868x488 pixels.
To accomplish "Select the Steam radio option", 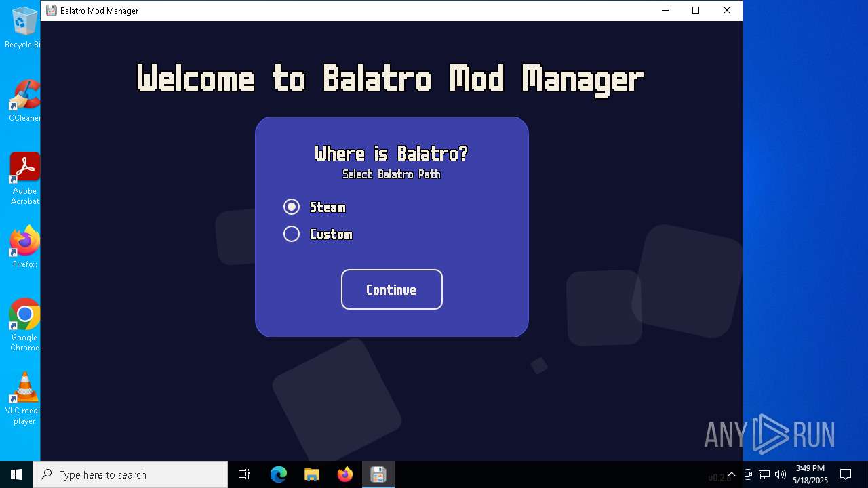I will pos(292,207).
